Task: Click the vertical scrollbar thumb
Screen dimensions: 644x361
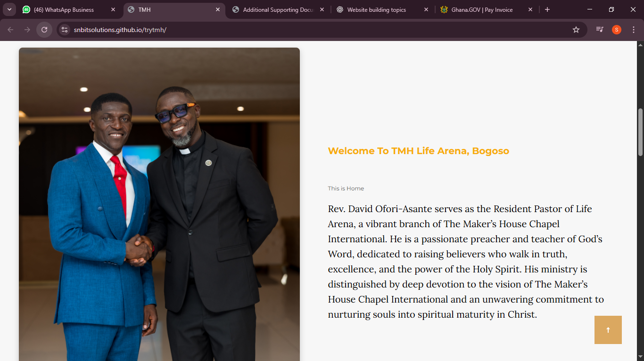Action: 640,132
